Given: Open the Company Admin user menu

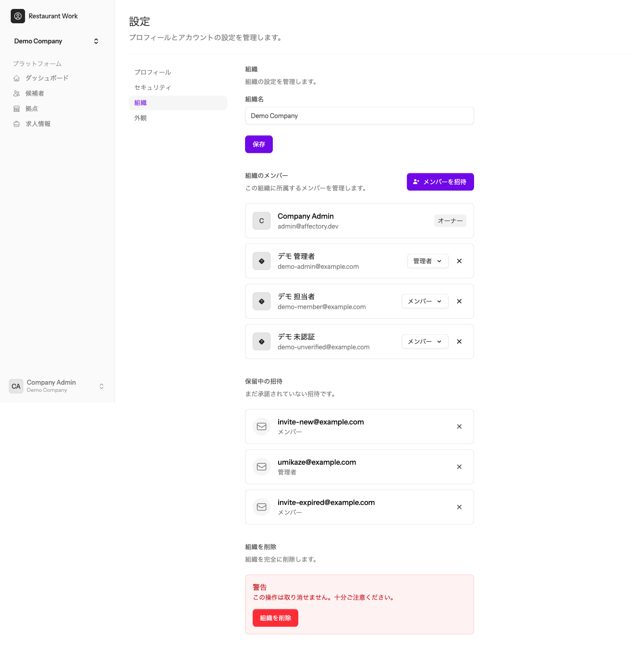Looking at the screenshot, I should point(57,386).
